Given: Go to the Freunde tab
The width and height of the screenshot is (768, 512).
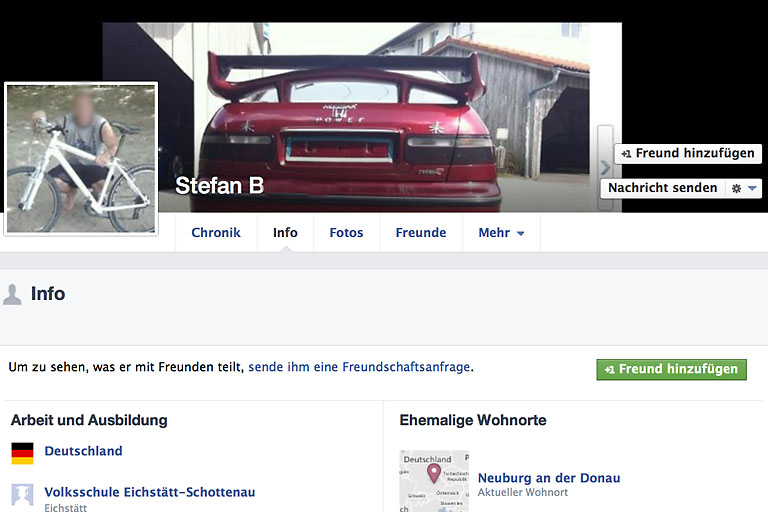Looking at the screenshot, I should click(421, 233).
